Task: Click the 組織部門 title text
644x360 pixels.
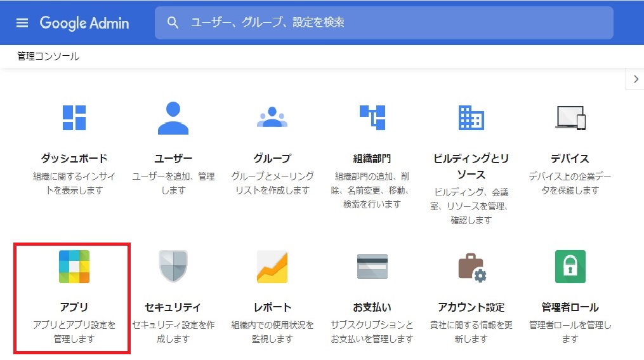Action: click(x=372, y=158)
